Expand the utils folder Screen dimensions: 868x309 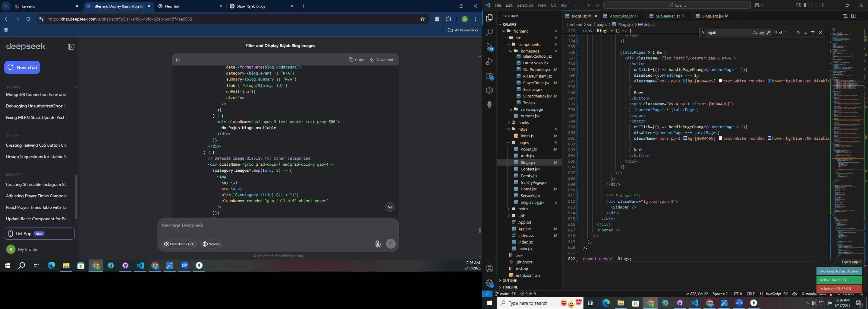tap(508, 215)
